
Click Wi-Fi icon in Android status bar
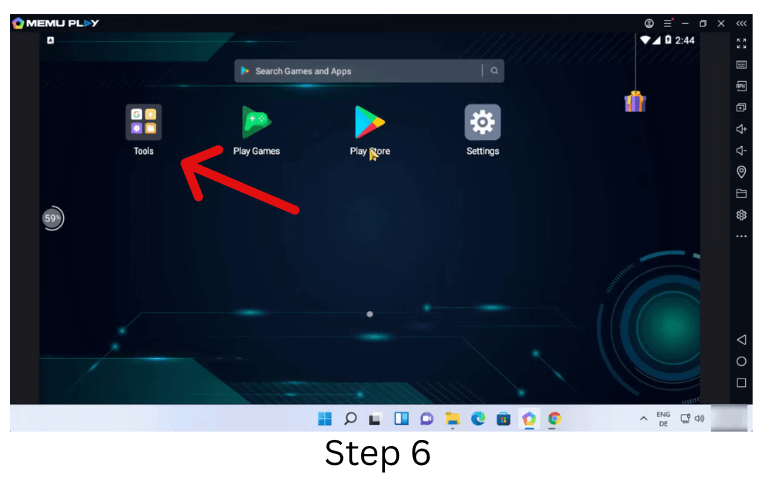(646, 40)
